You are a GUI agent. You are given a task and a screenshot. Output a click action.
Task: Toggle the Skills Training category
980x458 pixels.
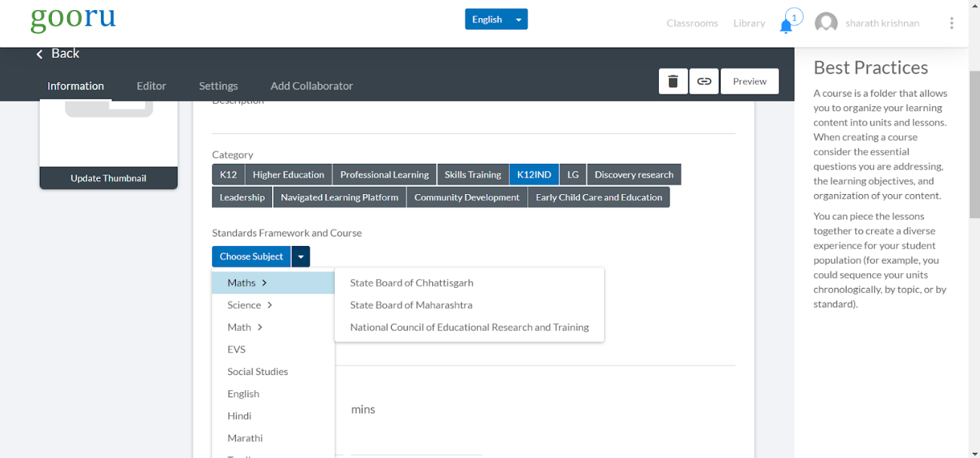(x=473, y=175)
